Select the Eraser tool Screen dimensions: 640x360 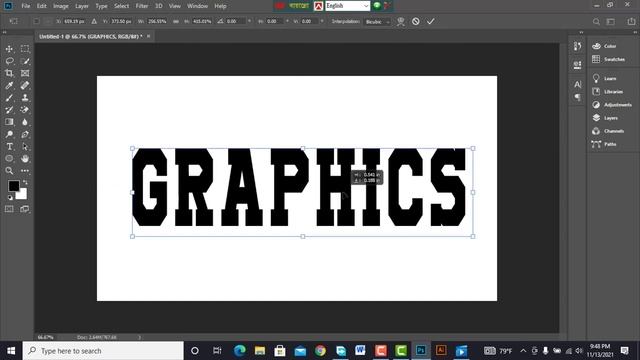pyautogui.click(x=25, y=110)
